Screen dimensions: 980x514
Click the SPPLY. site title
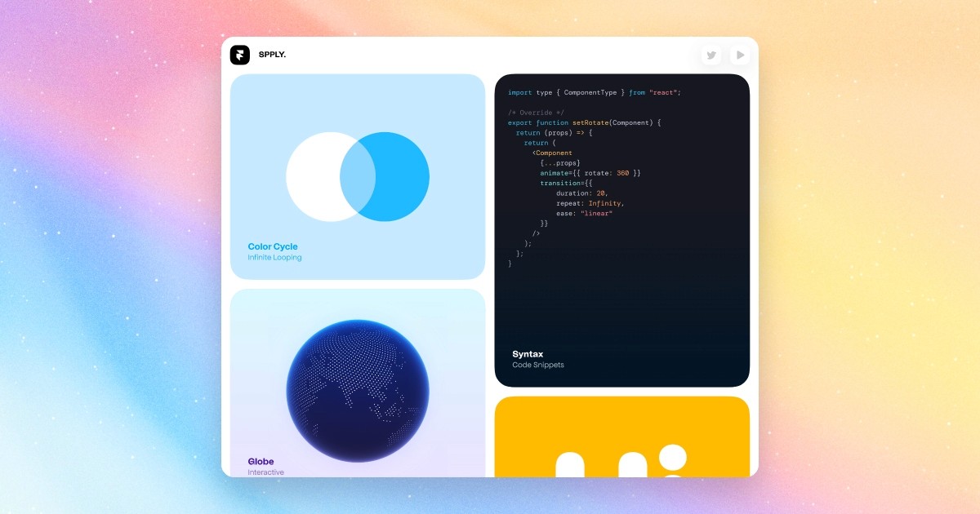(272, 55)
